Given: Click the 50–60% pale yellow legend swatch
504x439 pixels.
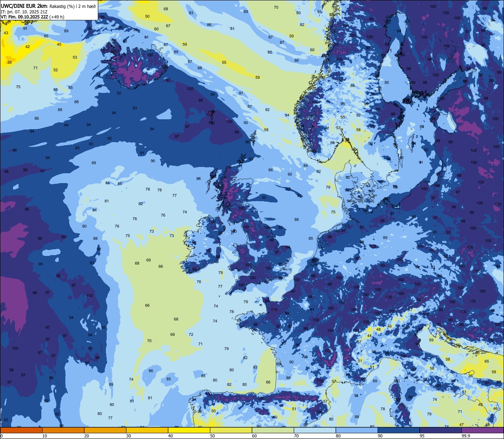Looking at the screenshot, I should (231, 430).
